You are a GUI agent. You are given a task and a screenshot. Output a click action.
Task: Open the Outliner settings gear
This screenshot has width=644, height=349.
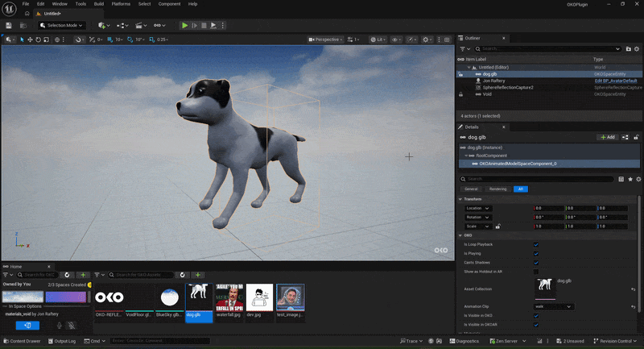click(x=637, y=49)
